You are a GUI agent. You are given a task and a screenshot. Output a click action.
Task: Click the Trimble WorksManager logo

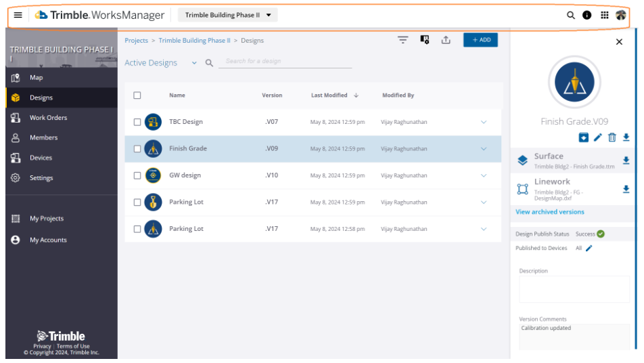99,15
